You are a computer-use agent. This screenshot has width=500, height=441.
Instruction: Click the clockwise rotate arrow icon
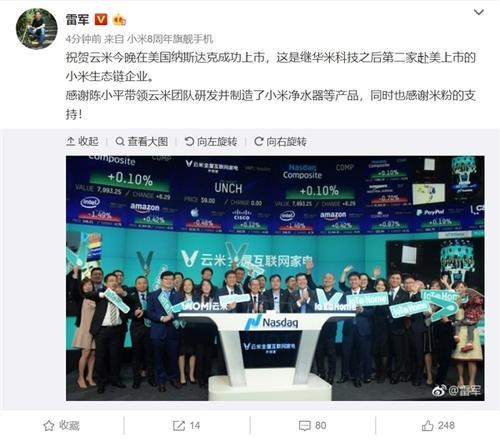[x=259, y=142]
